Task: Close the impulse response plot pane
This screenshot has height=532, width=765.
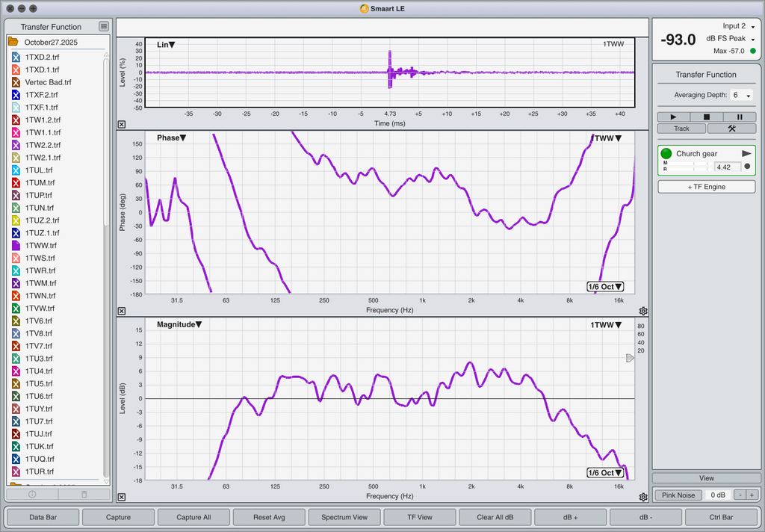Action: click(122, 125)
